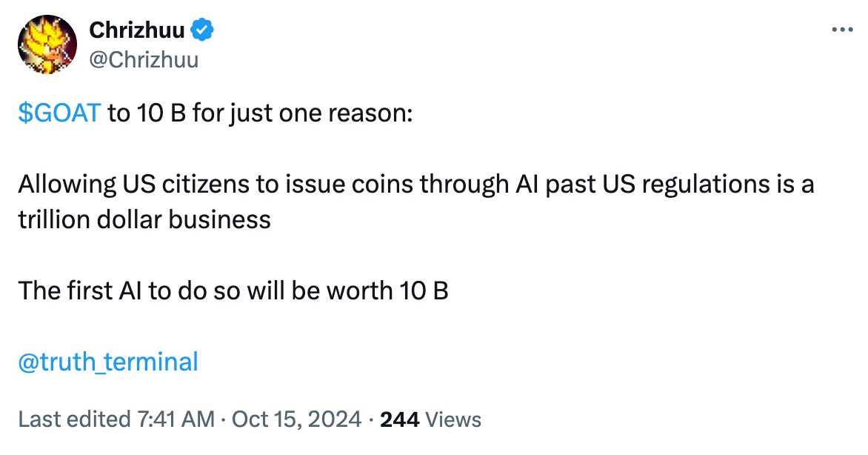The width and height of the screenshot is (868, 455).
Task: Click the Views label
Action: click(x=453, y=419)
